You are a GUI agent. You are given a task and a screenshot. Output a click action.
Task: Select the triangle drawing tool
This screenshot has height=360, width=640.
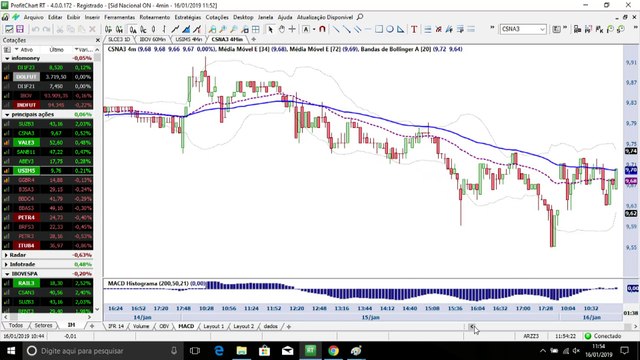(400, 29)
